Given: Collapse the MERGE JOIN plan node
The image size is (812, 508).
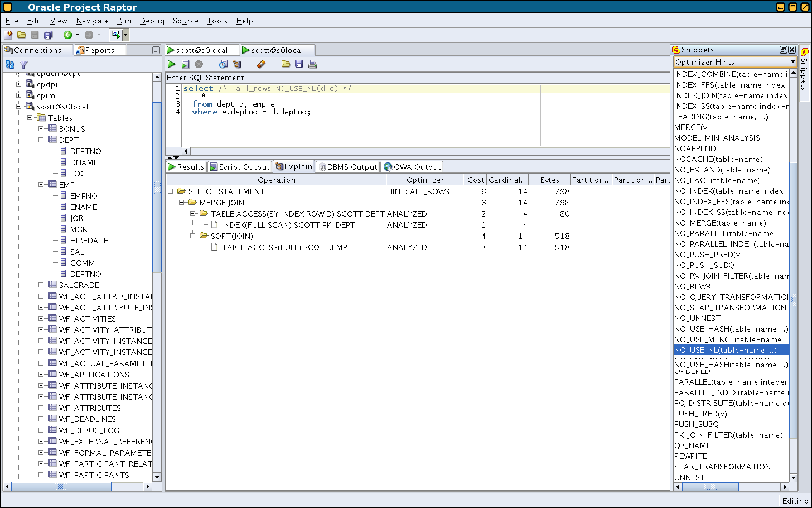Looking at the screenshot, I should [181, 202].
